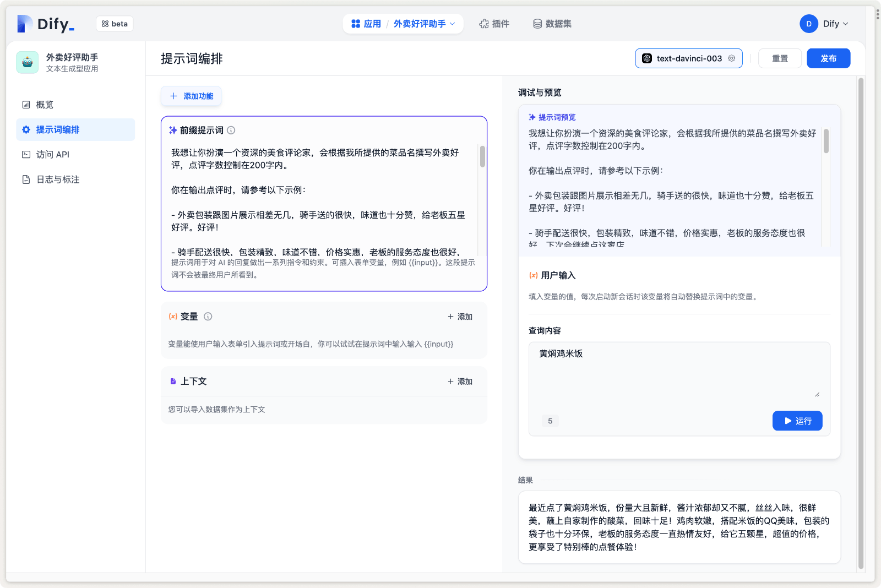Image resolution: width=881 pixels, height=588 pixels.
Task: Click the info icon beside 前缀提示词
Action: 231,130
